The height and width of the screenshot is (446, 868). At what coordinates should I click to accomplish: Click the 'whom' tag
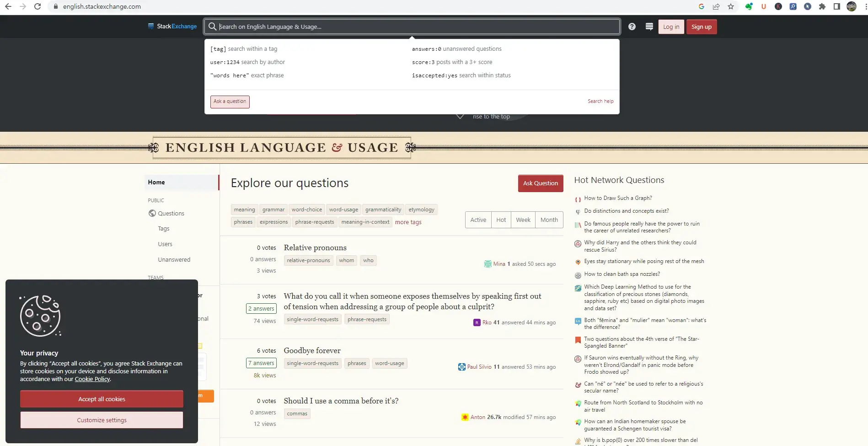[x=347, y=260]
